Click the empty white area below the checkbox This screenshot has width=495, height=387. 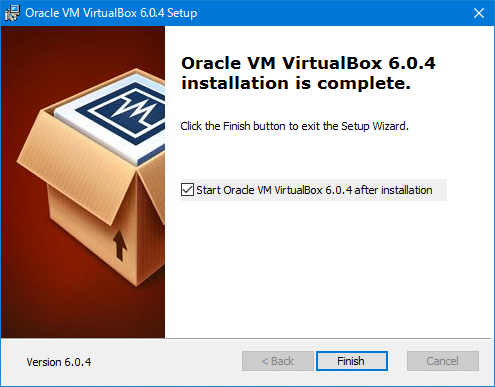click(x=329, y=269)
